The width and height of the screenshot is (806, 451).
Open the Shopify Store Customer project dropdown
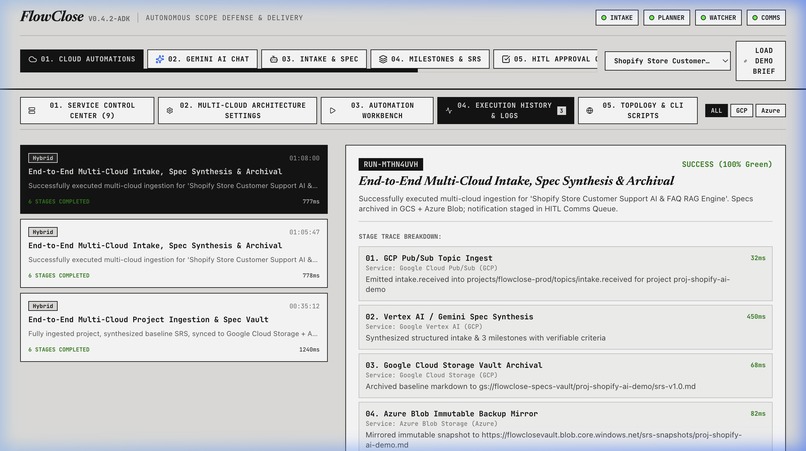coord(667,61)
